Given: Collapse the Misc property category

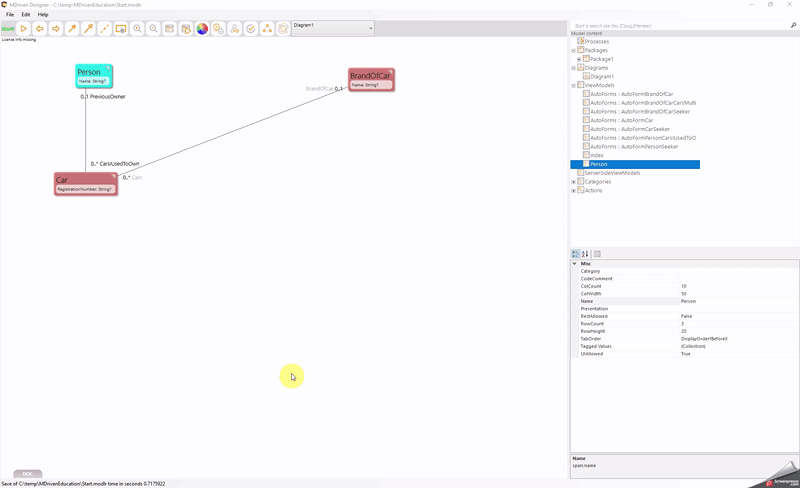Looking at the screenshot, I should pos(575,264).
